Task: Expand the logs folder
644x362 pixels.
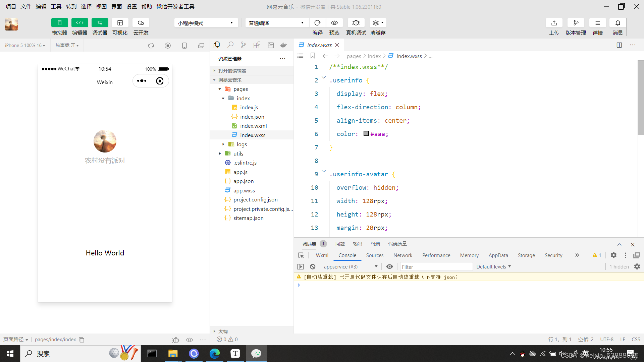Action: 241,144
